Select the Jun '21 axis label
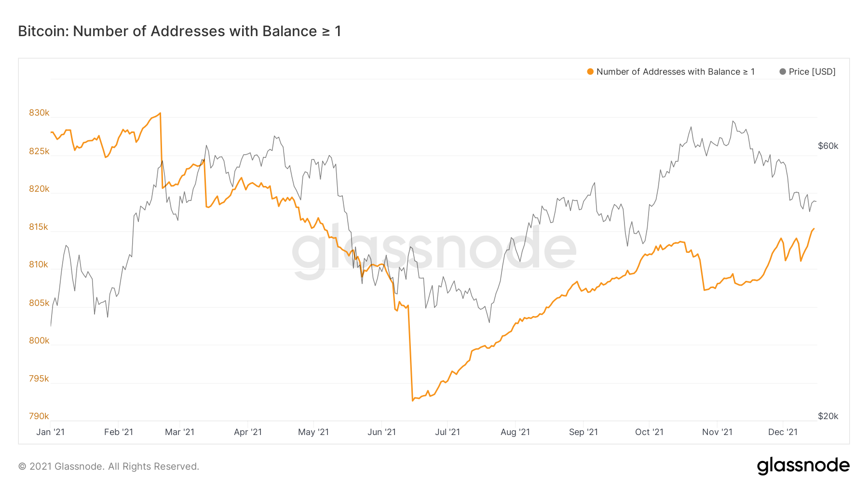 click(x=382, y=432)
